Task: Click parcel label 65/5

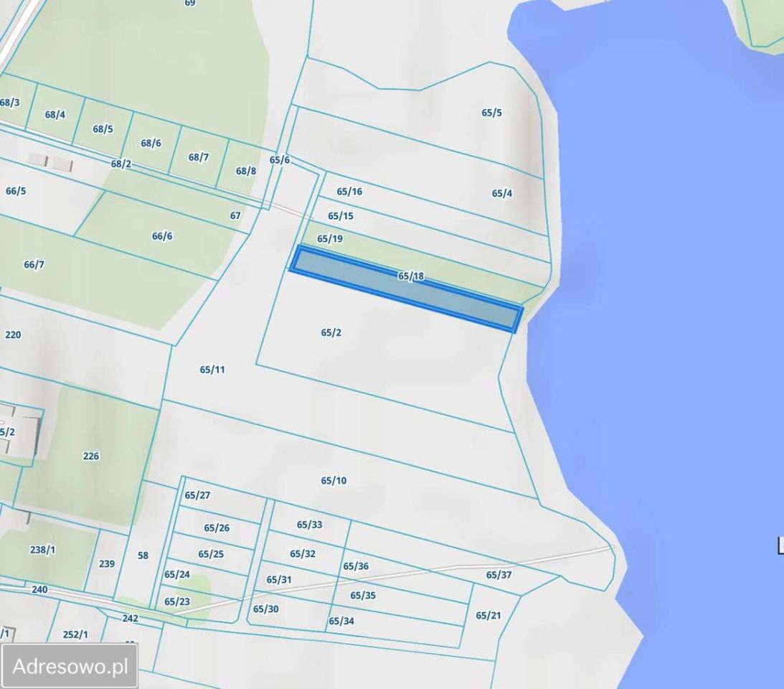Action: (491, 113)
